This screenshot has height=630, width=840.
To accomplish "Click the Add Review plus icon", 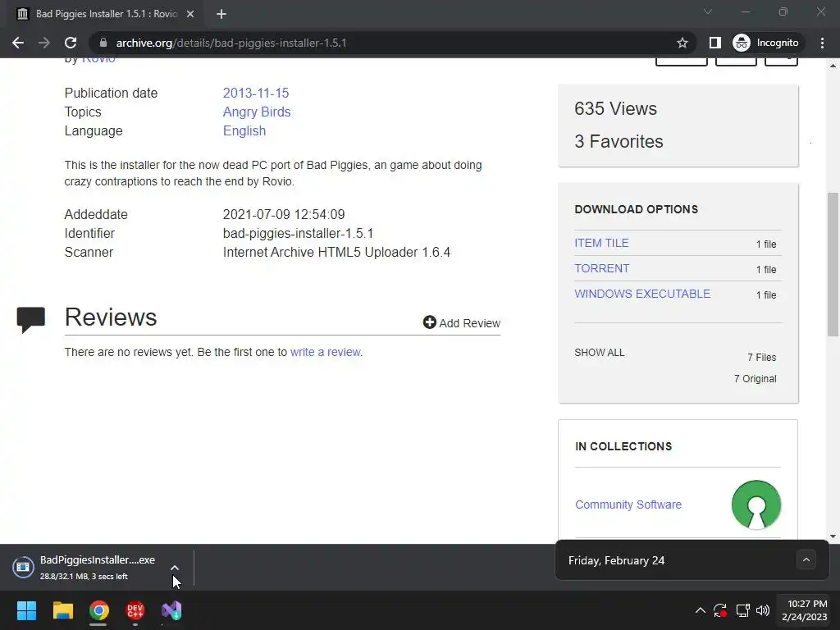I will point(430,322).
